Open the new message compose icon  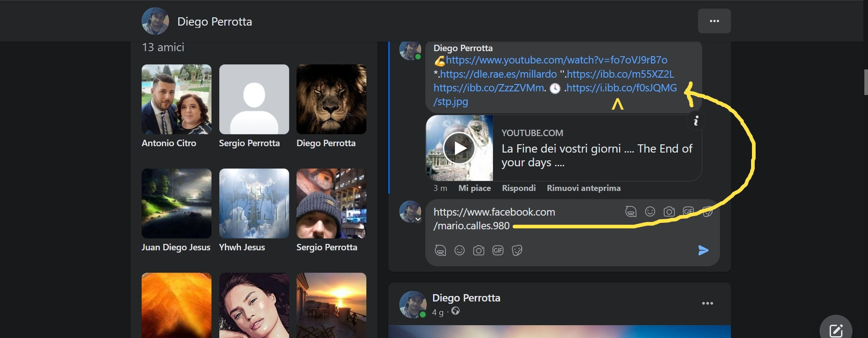click(x=836, y=331)
